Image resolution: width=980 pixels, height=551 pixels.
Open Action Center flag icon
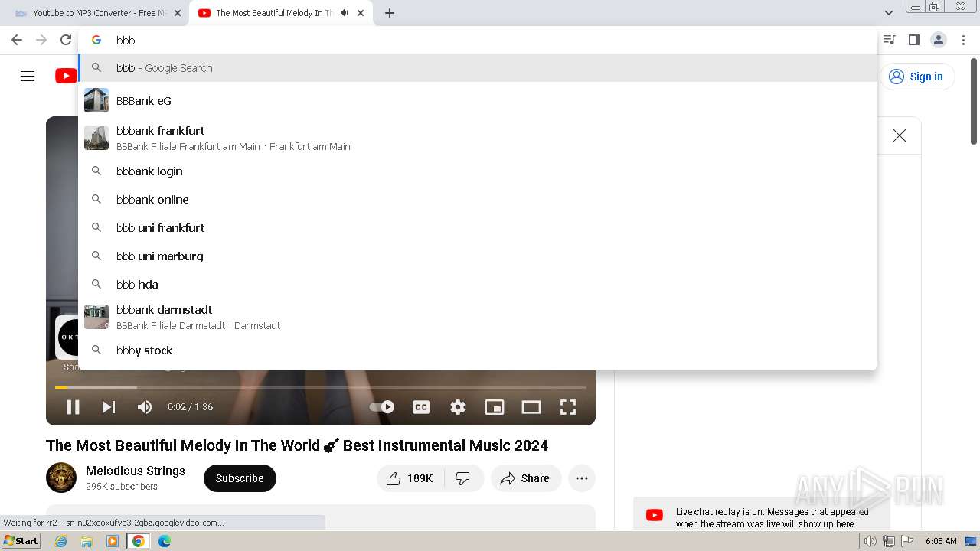(907, 541)
